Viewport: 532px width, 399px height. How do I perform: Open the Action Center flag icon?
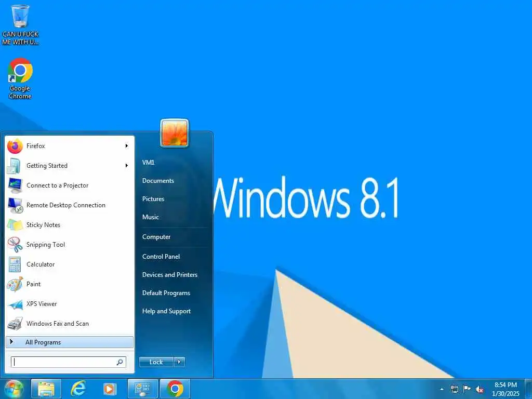[x=467, y=389]
